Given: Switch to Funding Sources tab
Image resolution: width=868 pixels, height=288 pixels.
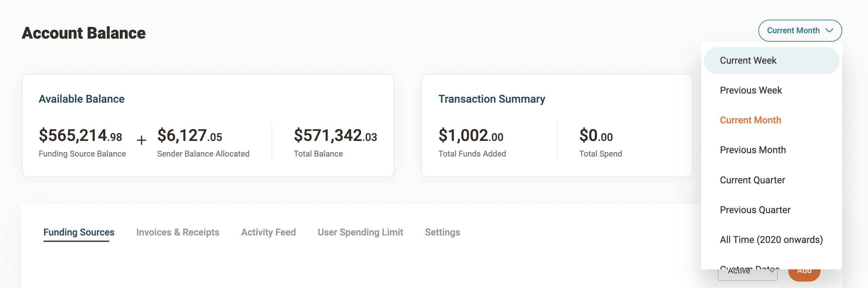Looking at the screenshot, I should (79, 232).
